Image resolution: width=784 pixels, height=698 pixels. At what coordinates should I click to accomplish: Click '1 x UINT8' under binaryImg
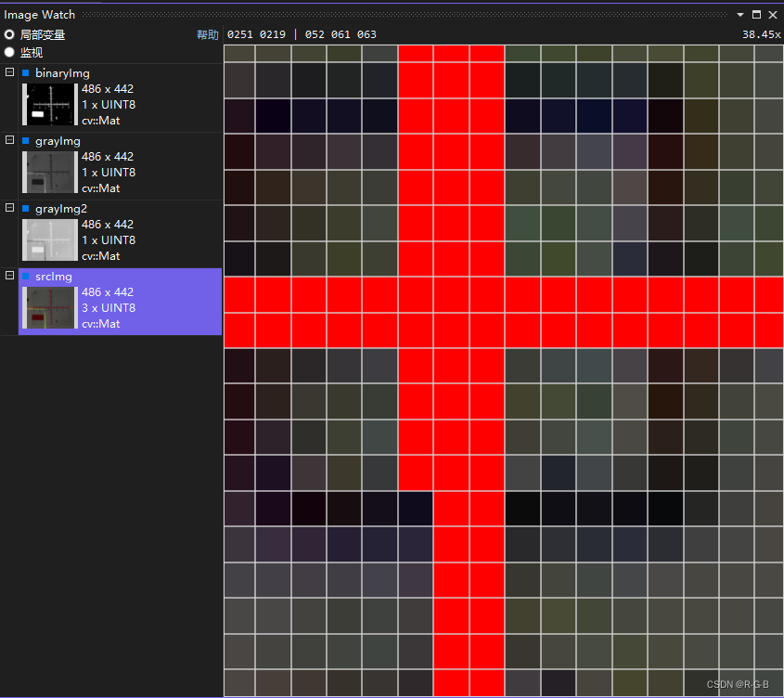(109, 105)
